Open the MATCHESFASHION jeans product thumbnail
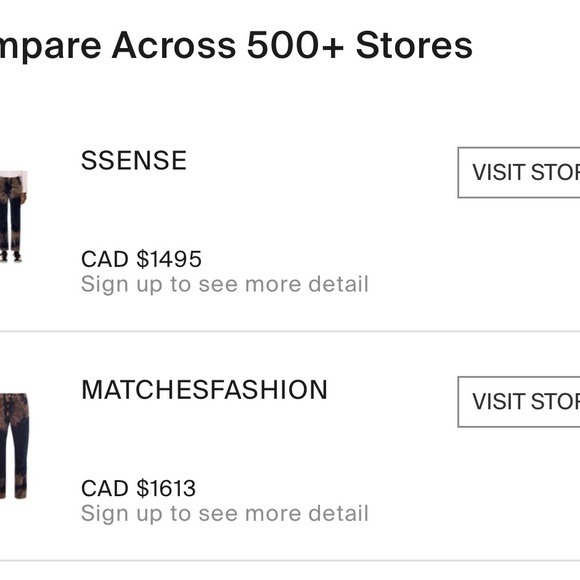The width and height of the screenshot is (580, 580). click(14, 446)
